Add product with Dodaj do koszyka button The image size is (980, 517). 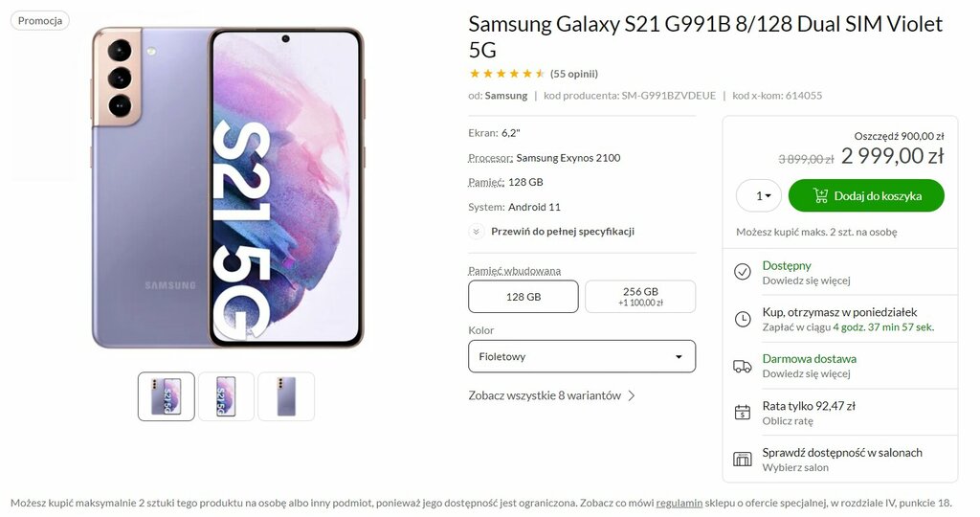click(x=866, y=196)
